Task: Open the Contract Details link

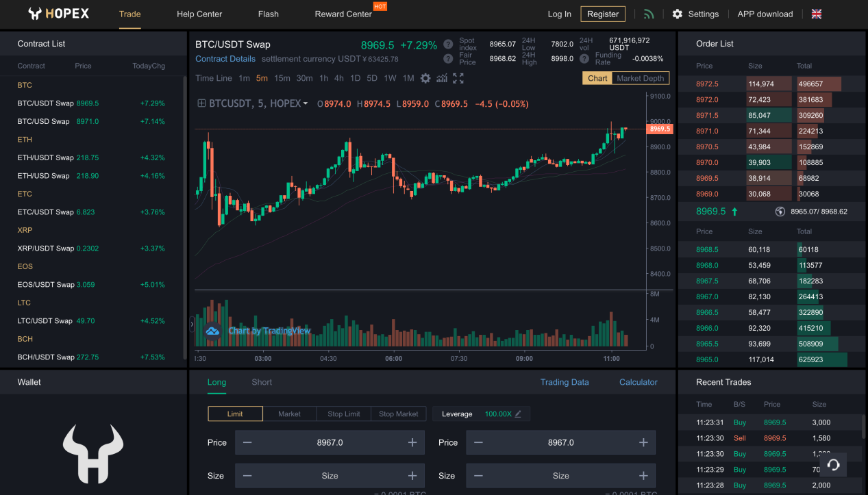Action: pyautogui.click(x=225, y=59)
